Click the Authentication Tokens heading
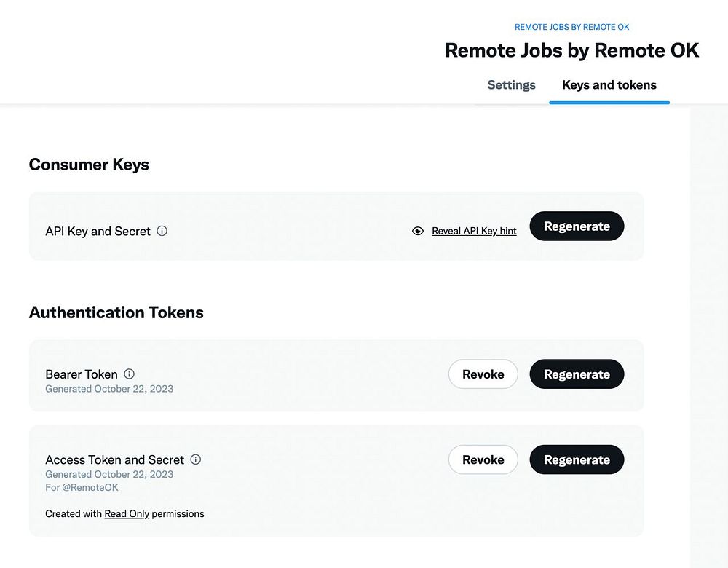Screen dimensions: 728x568 [x=116, y=312]
